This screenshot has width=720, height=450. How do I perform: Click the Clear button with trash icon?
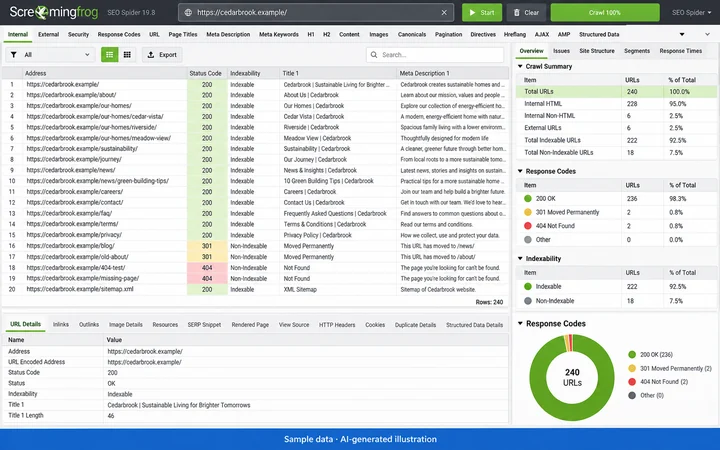tap(526, 12)
